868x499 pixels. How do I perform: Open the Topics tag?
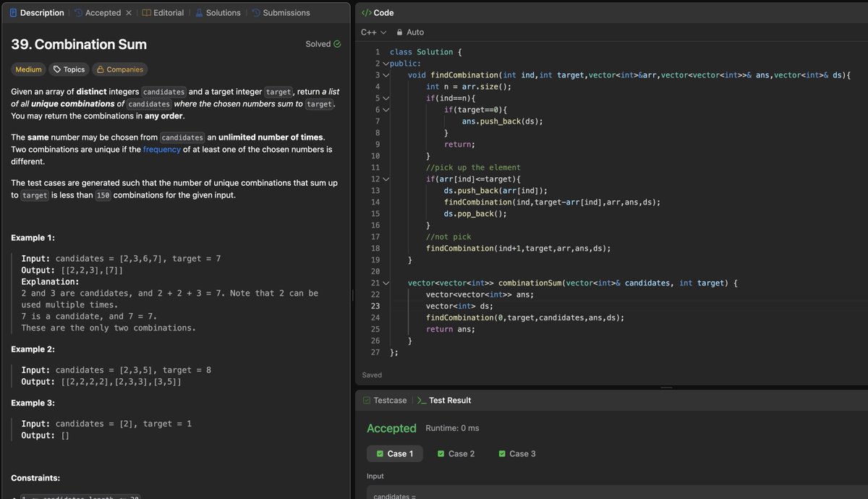tap(69, 69)
